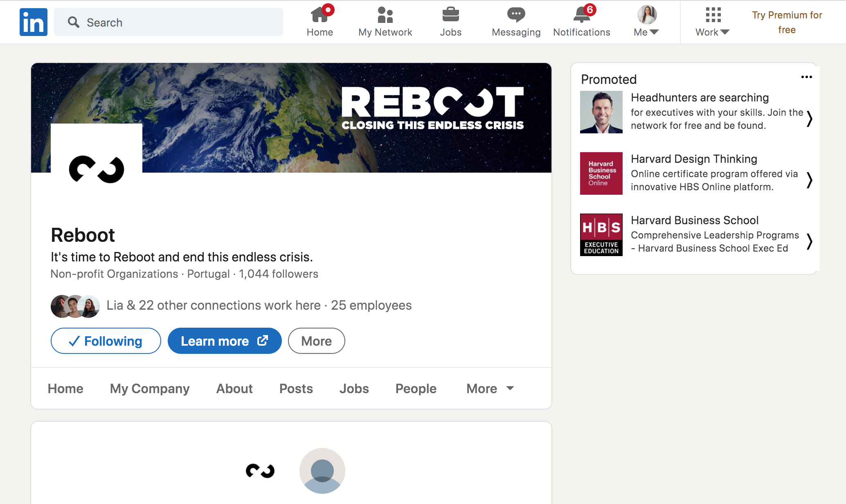Open the Headhunters are searching ad
The height and width of the screenshot is (504, 846).
[700, 97]
